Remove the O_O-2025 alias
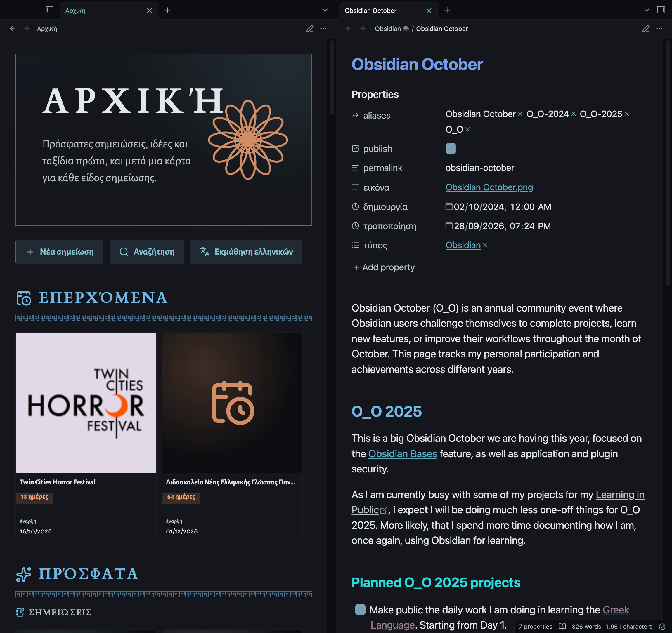Viewport: 672px width, 633px height. pyautogui.click(x=626, y=114)
